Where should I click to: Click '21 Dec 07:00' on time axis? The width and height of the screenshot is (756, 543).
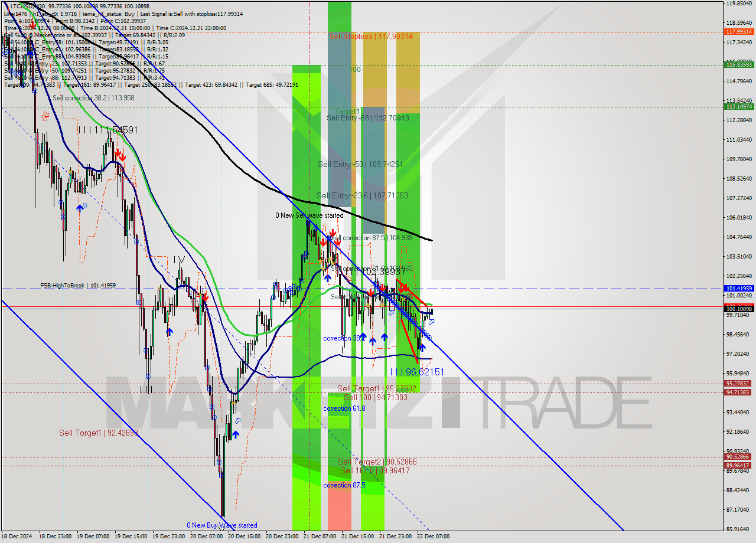click(x=320, y=537)
